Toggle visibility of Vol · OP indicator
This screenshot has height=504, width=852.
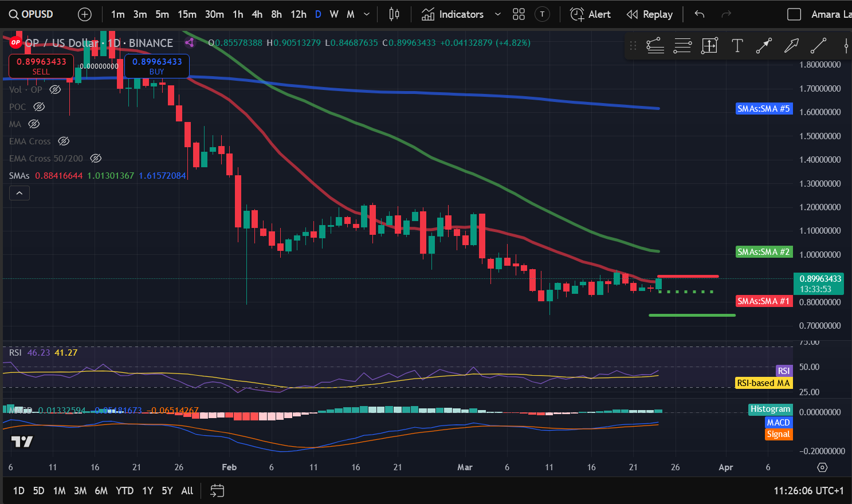(x=55, y=89)
